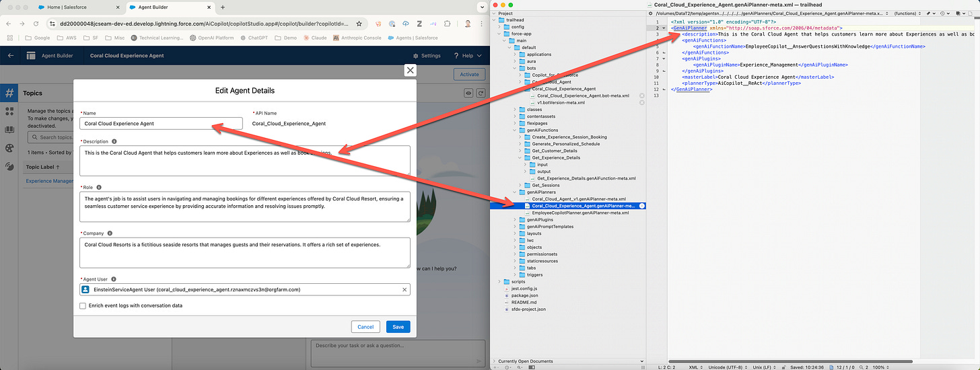980x370 pixels.
Task: Close the Edit Agent Details dialog with X
Action: (410, 71)
